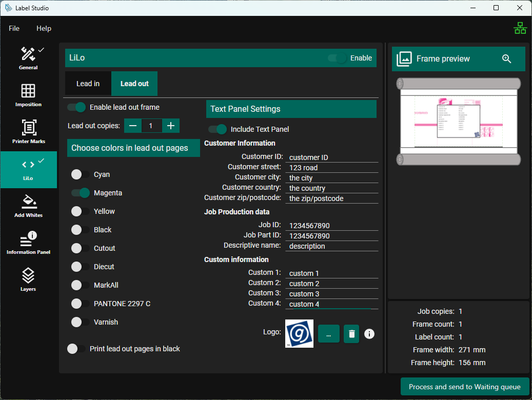Disable the Magenta color toggle
The height and width of the screenshot is (400, 532).
pyautogui.click(x=81, y=193)
